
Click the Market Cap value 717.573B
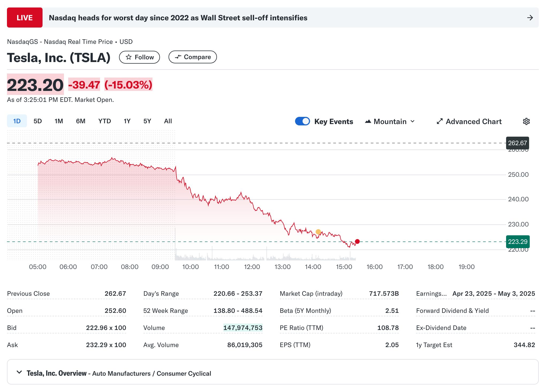tap(384, 294)
